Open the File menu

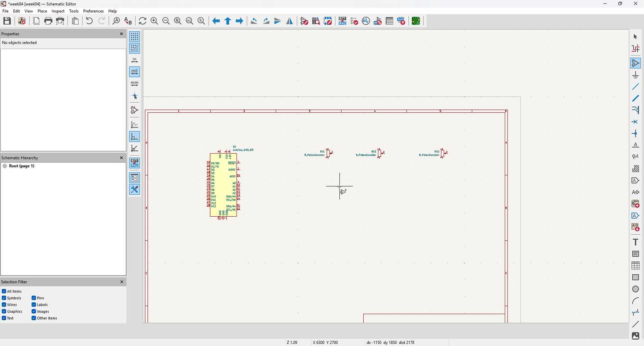point(5,11)
